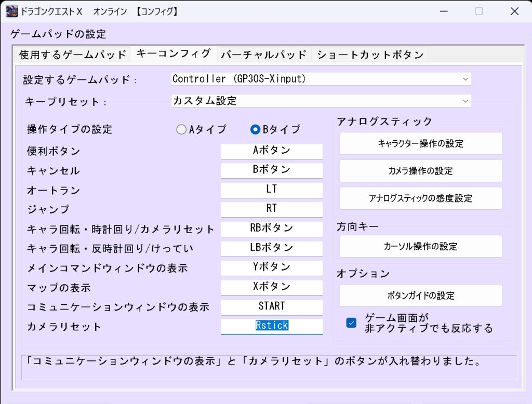Click the 便利ボタン label
532x404 pixels.
pos(54,151)
